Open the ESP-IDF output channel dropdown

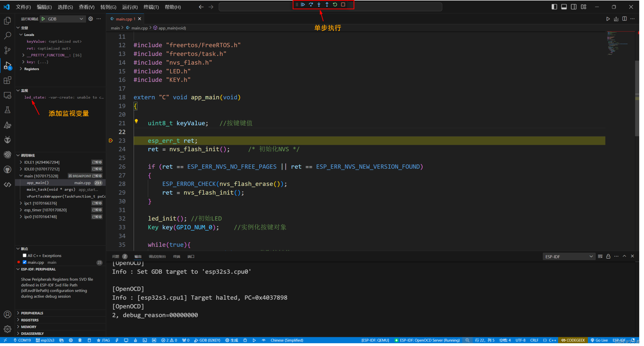pyautogui.click(x=569, y=257)
